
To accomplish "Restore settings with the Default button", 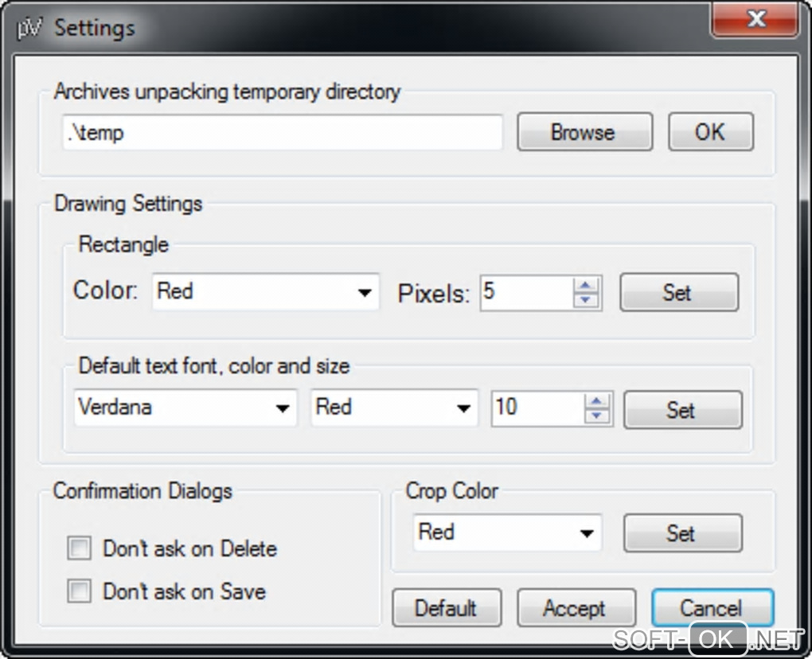I will point(446,609).
